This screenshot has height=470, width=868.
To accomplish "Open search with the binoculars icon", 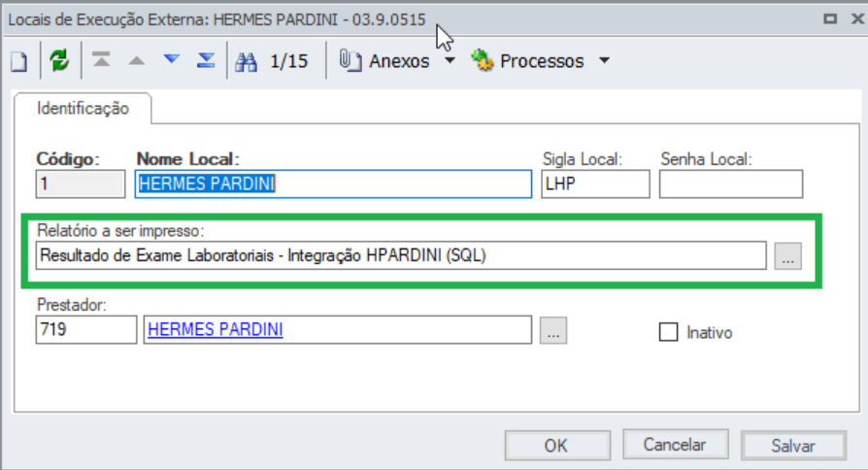I will [x=246, y=61].
